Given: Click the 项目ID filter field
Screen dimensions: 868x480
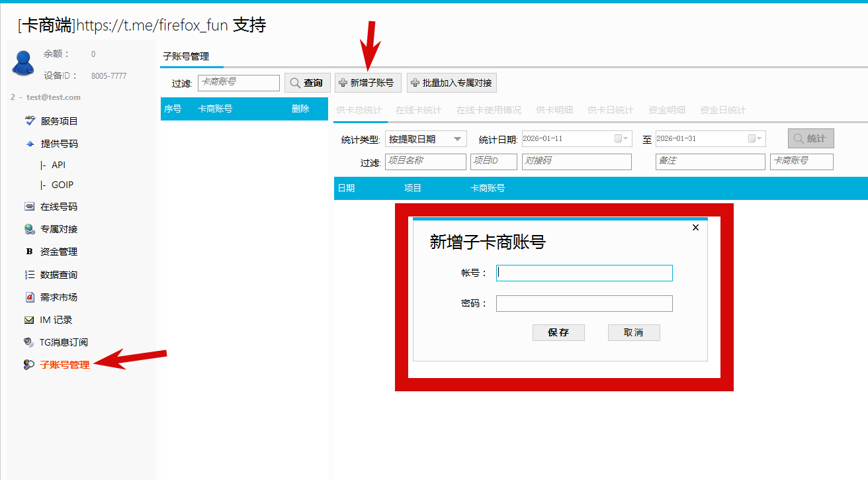Looking at the screenshot, I should tap(494, 162).
